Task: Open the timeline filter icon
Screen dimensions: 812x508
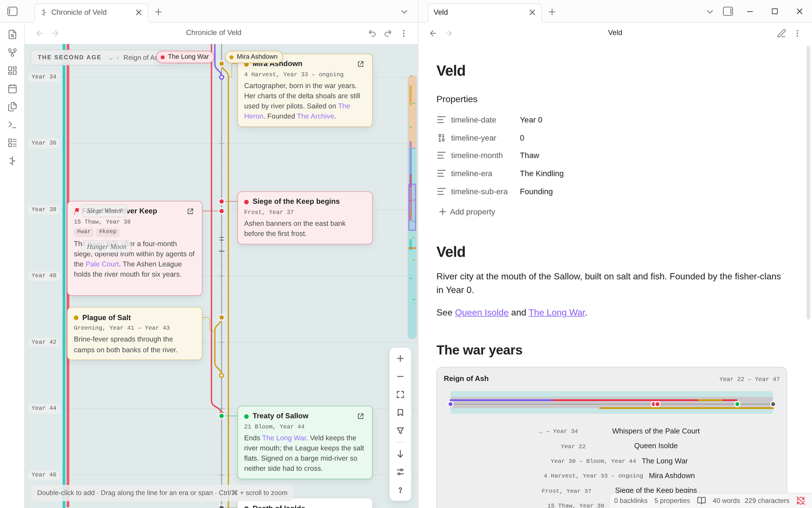Action: [x=400, y=431]
